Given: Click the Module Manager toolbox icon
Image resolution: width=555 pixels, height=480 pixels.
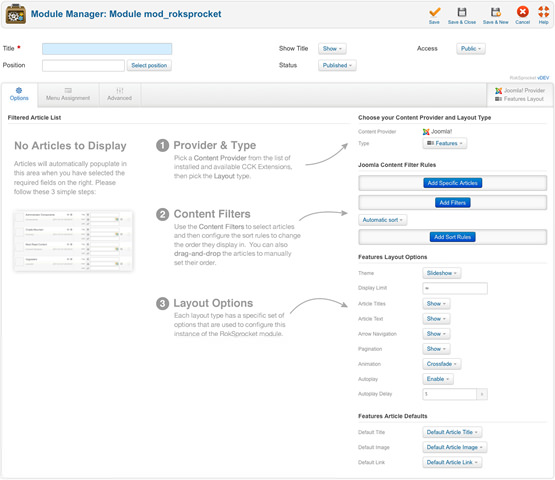Looking at the screenshot, I should click(x=16, y=14).
